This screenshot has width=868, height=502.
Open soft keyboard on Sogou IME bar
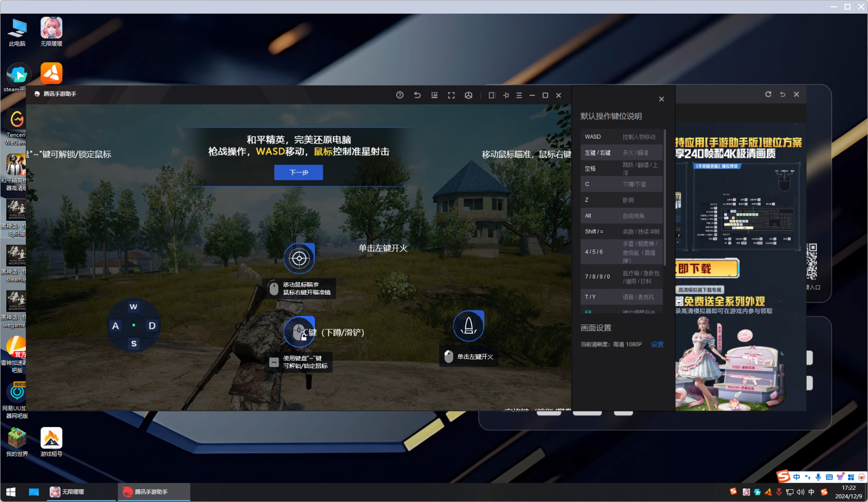[x=829, y=477]
